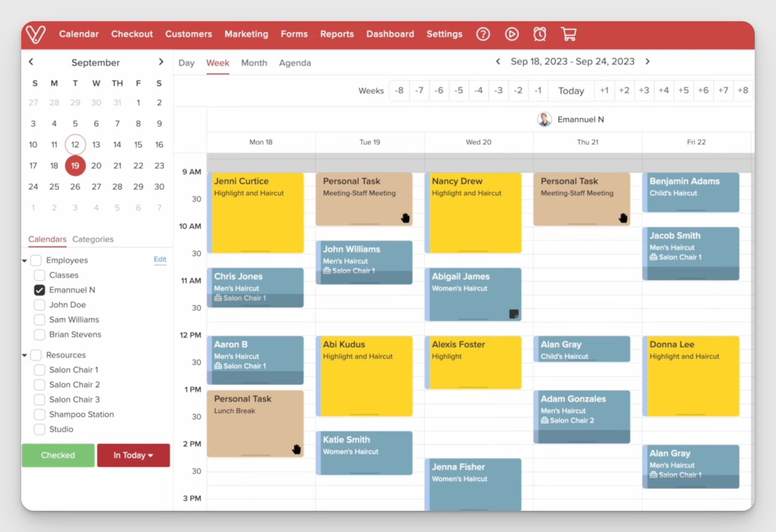
Task: Click the sticky note icon on Abigail James appointment
Action: coord(513,314)
